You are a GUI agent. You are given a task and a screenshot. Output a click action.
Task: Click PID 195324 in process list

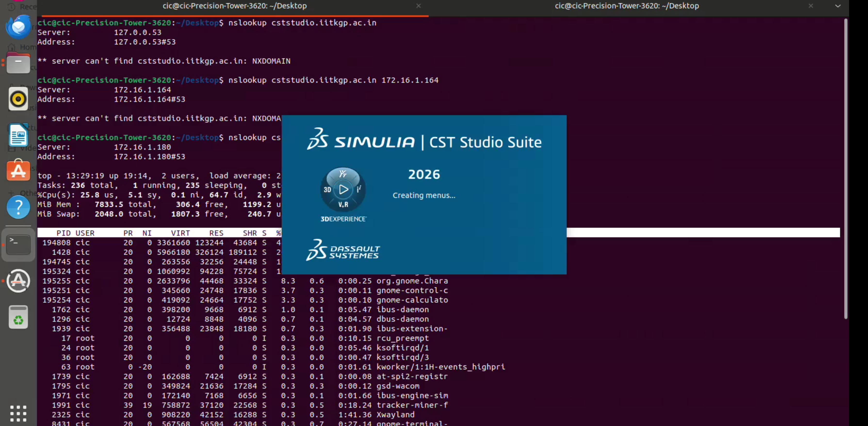point(56,271)
